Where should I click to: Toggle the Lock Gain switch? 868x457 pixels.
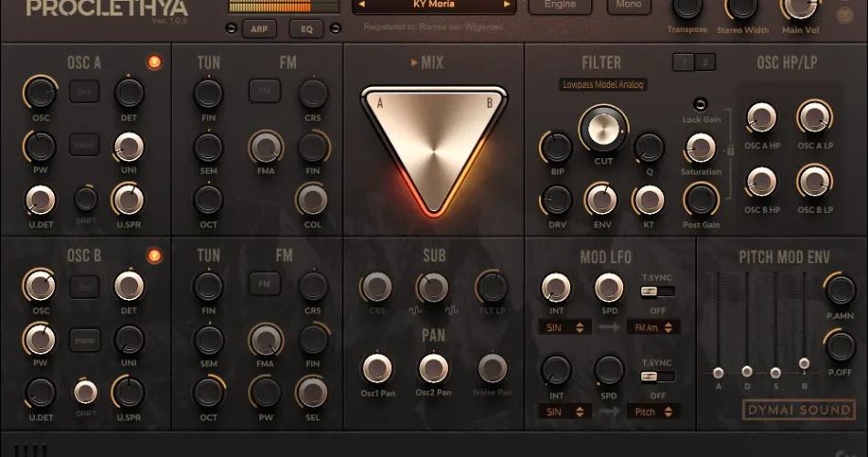coord(700,104)
